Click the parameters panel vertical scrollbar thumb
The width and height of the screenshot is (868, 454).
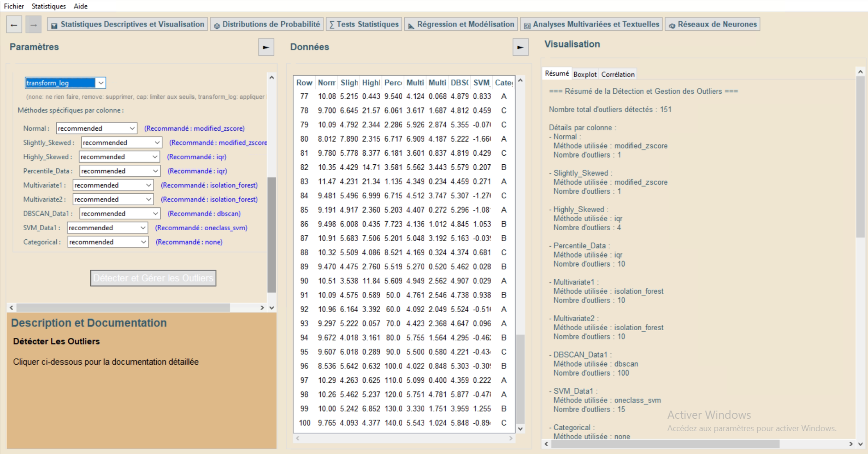(x=272, y=235)
